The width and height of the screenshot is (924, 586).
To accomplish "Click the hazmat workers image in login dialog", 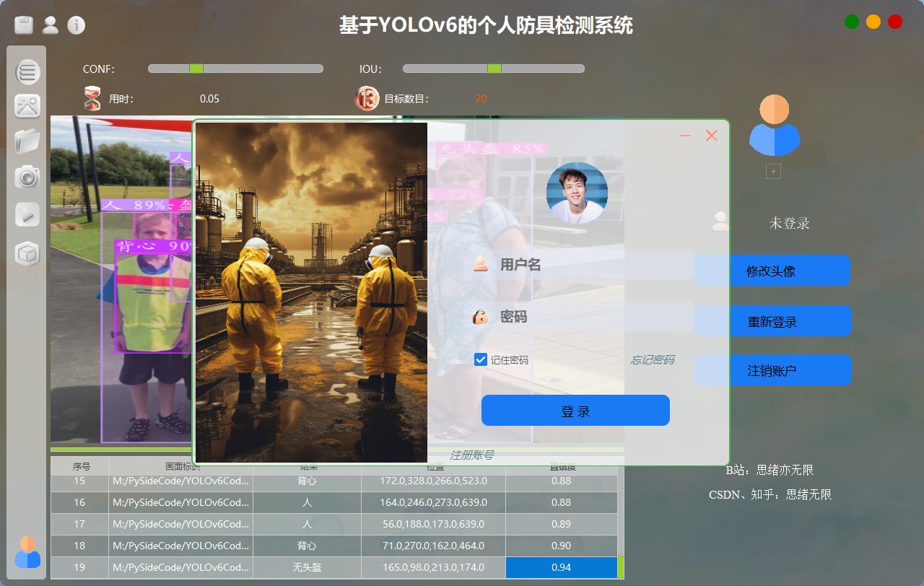I will click(312, 292).
